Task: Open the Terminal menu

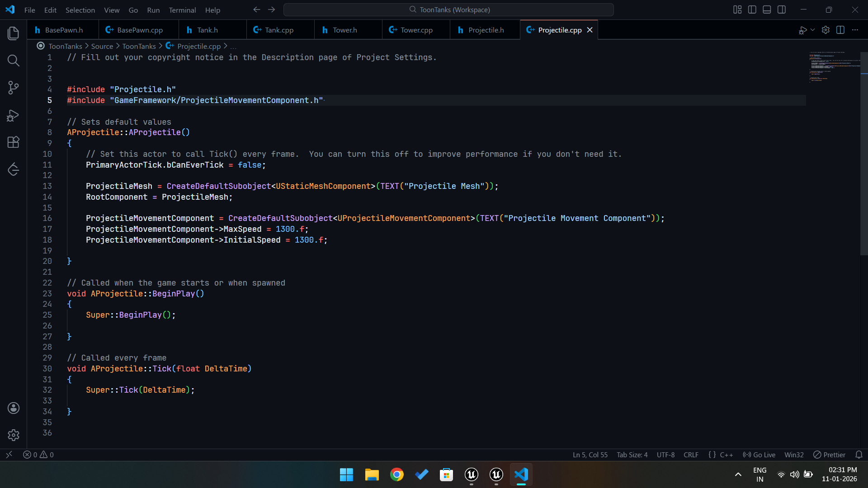Action: click(x=182, y=10)
